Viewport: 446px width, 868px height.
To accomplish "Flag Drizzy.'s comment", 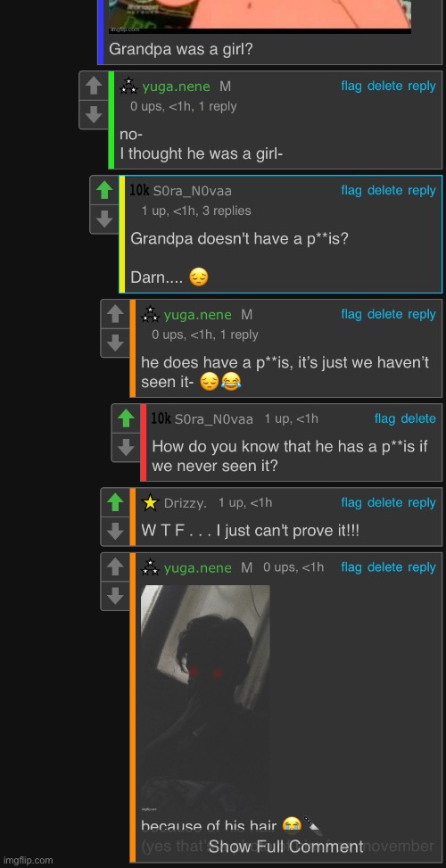I will coord(351,502).
